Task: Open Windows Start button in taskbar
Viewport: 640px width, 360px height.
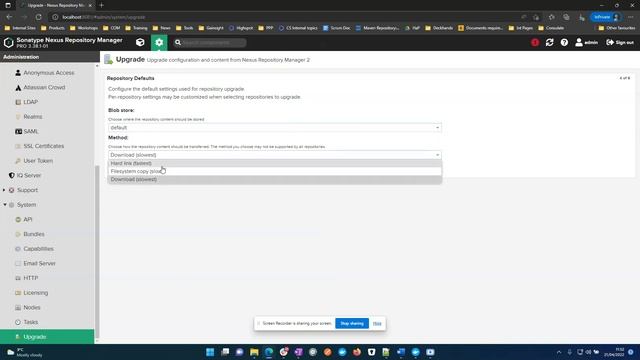Action: click(x=210, y=352)
